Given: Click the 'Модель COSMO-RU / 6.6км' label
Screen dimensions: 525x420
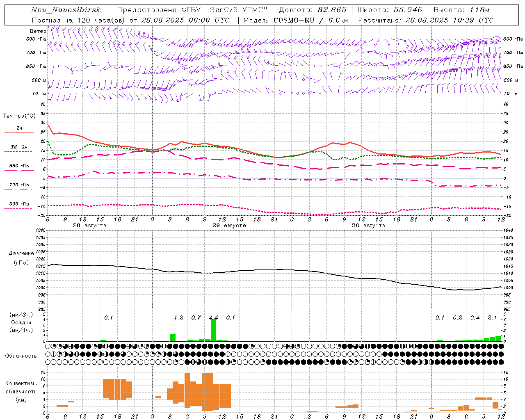Looking at the screenshot, I should [x=296, y=20].
